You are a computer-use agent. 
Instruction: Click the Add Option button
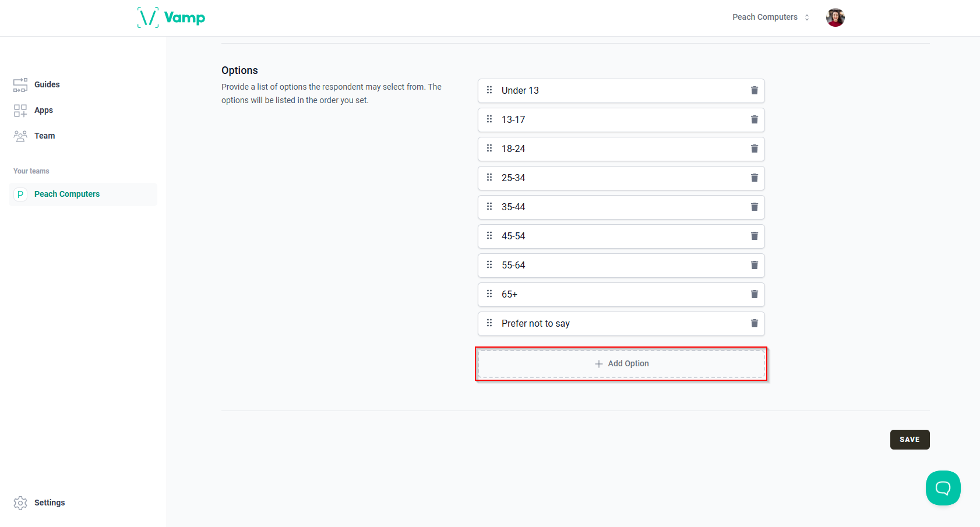click(x=621, y=364)
